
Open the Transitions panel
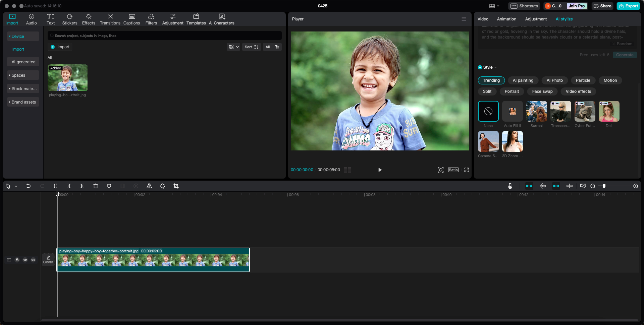110,19
